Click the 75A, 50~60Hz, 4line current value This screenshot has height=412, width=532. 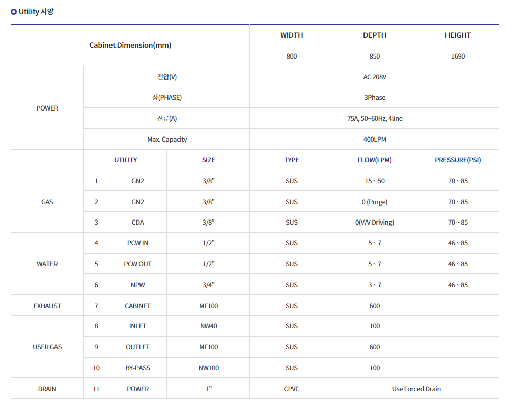(x=374, y=119)
